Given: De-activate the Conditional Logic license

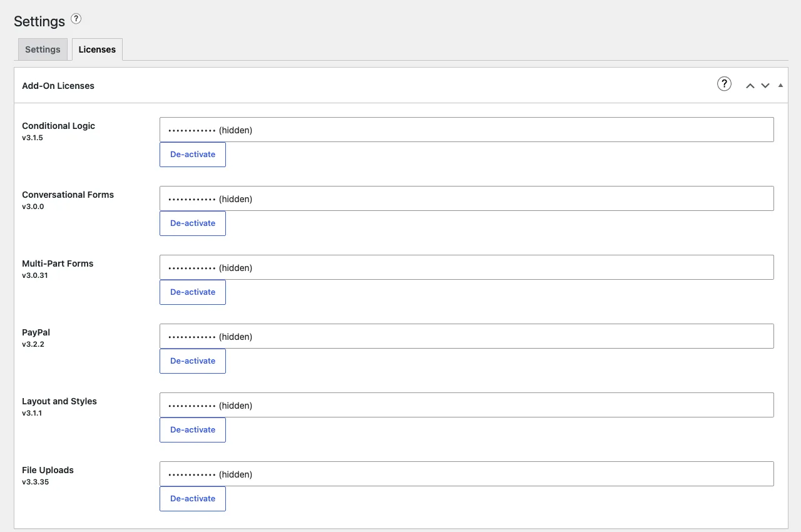Looking at the screenshot, I should 193,155.
